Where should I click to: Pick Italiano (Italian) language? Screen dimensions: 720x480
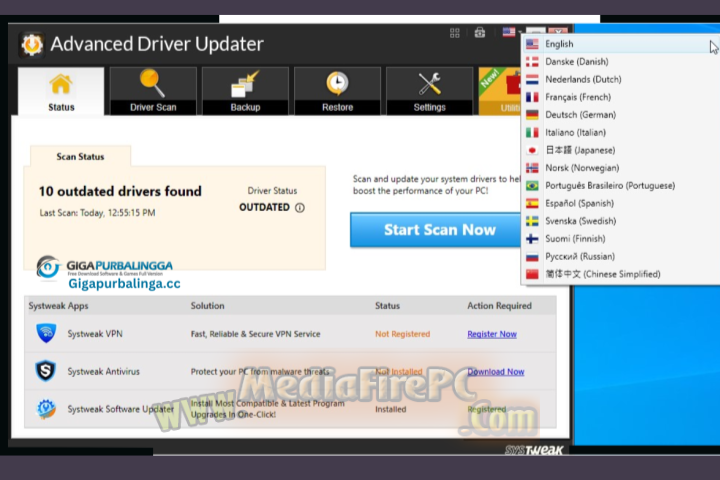click(620, 132)
